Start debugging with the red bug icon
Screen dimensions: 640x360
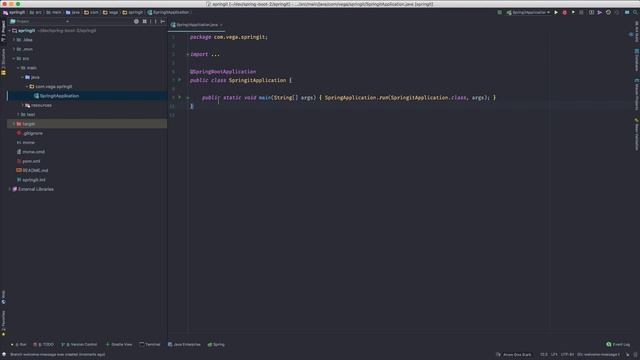point(564,12)
